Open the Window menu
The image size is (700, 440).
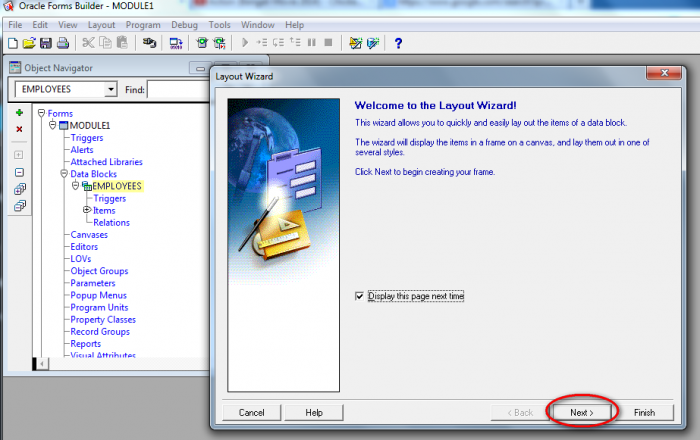point(258,25)
